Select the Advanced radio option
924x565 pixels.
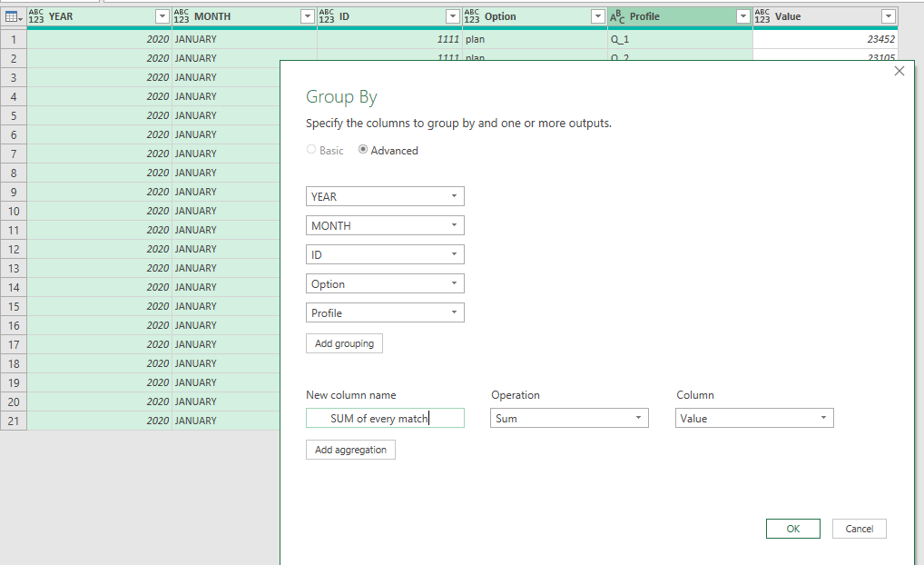coord(363,150)
